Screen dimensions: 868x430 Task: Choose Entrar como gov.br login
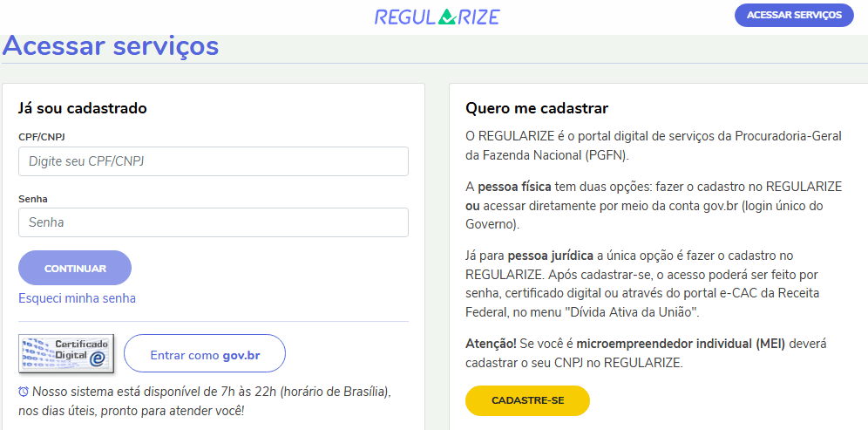[x=205, y=356]
